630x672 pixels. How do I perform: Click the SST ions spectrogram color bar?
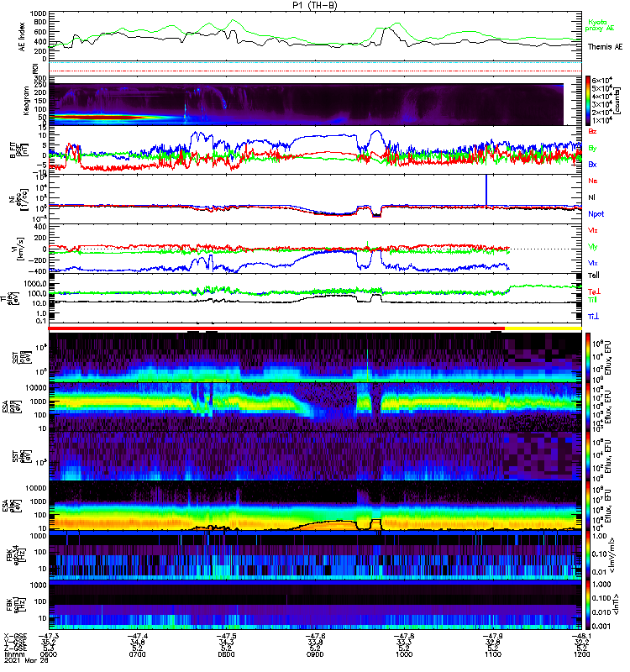pyautogui.click(x=588, y=357)
